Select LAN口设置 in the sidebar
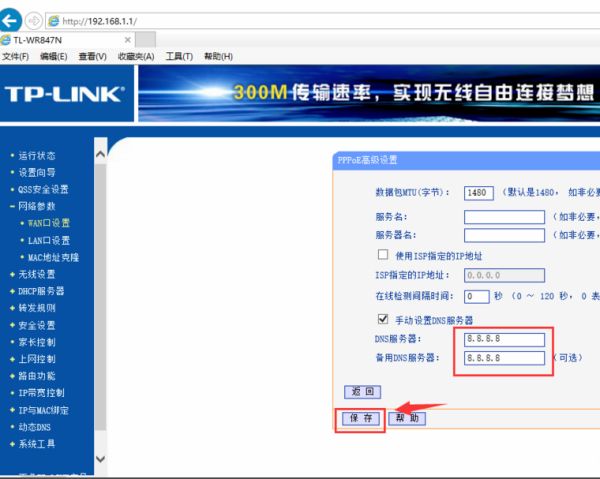 click(48, 240)
